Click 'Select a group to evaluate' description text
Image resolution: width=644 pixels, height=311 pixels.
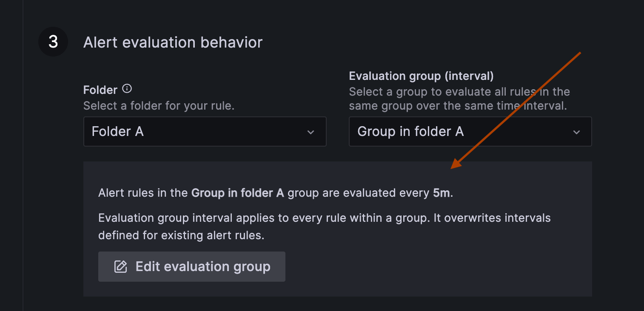(x=459, y=99)
